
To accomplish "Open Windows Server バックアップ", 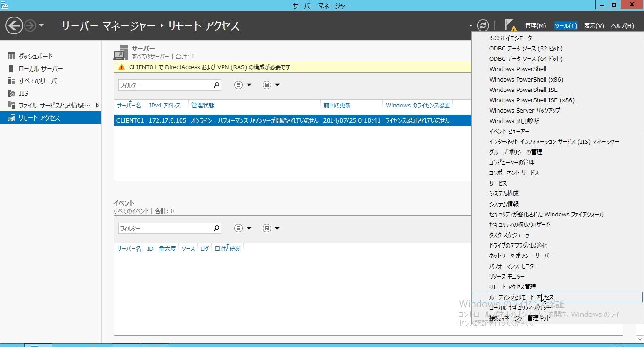I will pos(558,111).
